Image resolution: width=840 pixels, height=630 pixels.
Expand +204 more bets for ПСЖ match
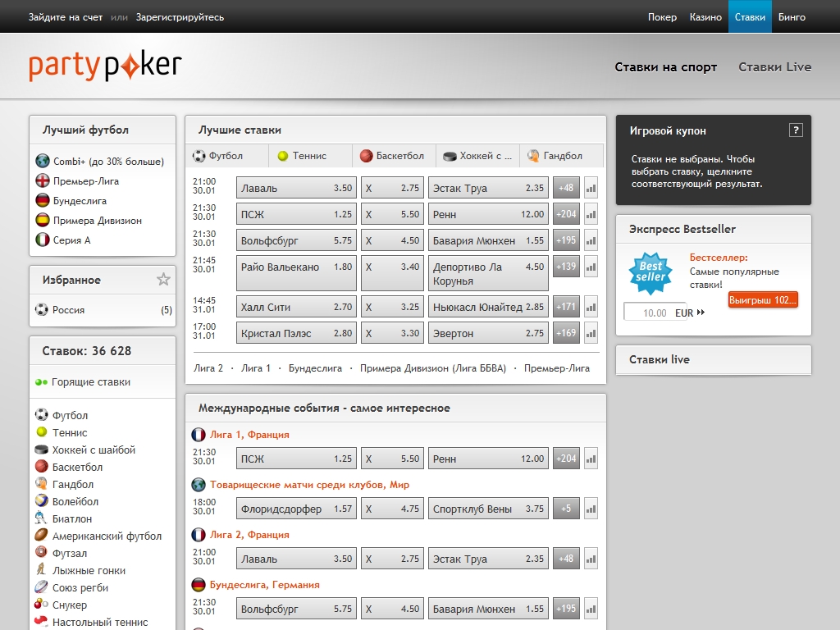point(566,214)
